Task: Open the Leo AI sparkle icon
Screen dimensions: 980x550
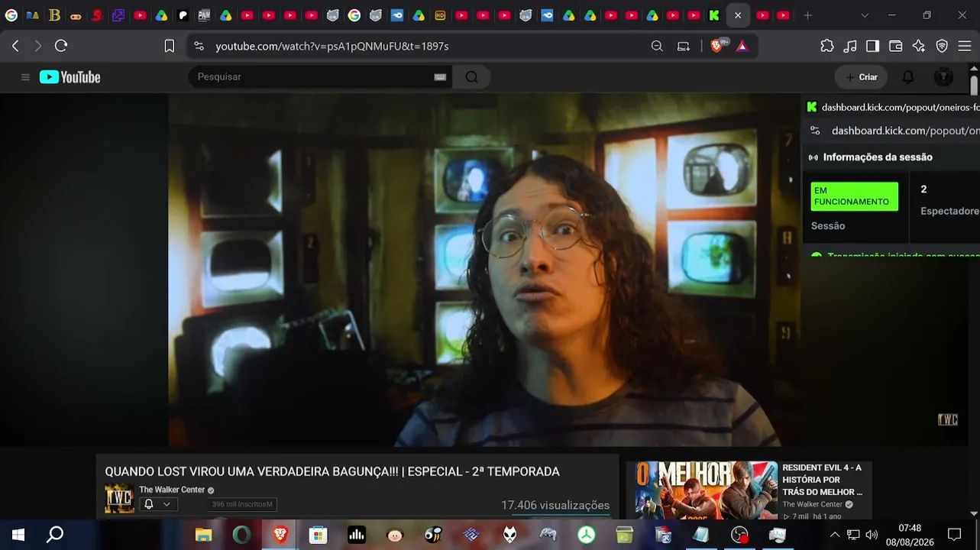Action: (919, 46)
